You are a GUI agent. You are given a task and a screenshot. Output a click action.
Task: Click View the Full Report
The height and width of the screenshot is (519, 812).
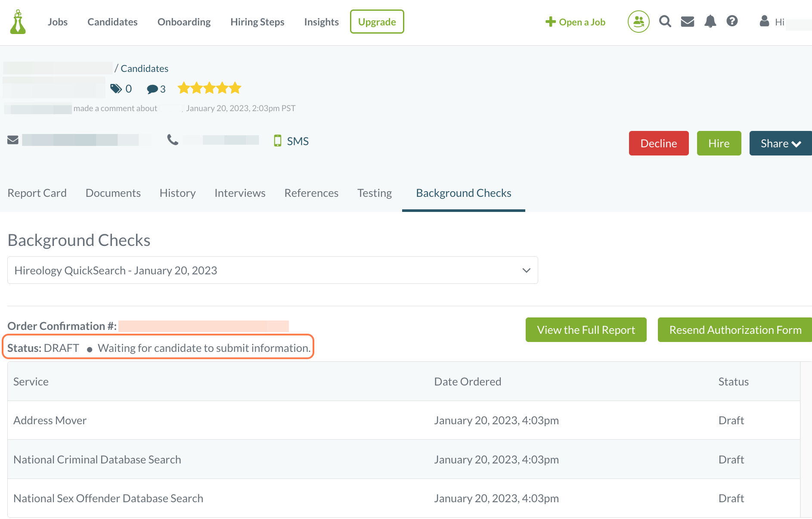[x=586, y=329]
